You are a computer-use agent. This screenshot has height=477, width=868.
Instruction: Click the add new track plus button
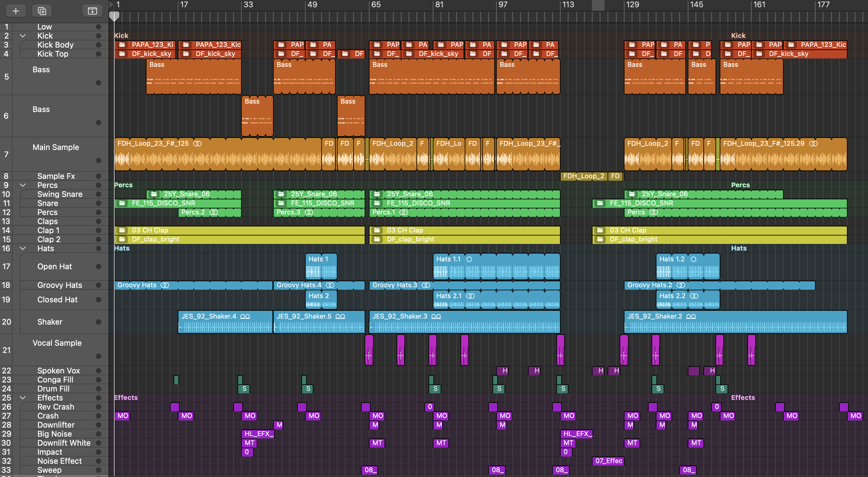coord(15,11)
